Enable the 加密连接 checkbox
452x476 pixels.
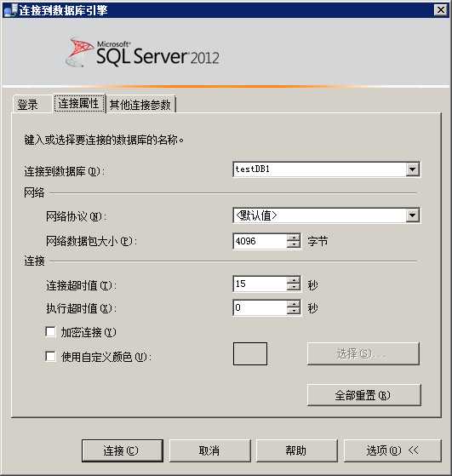pyautogui.click(x=50, y=332)
